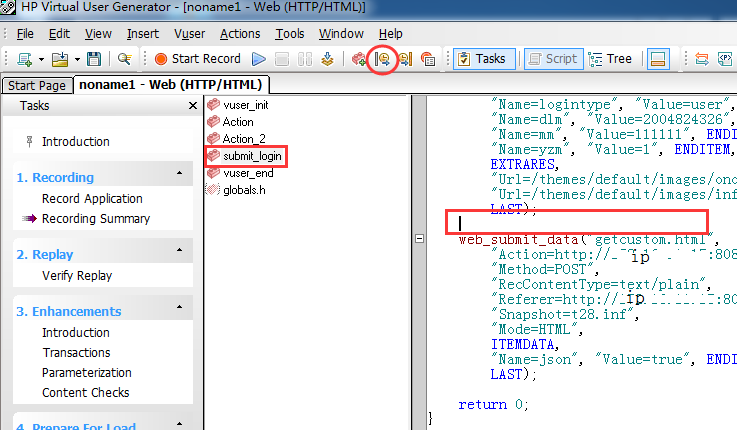This screenshot has height=430, width=737.
Task: Click the Stop replay toolbar icon
Action: 282,59
